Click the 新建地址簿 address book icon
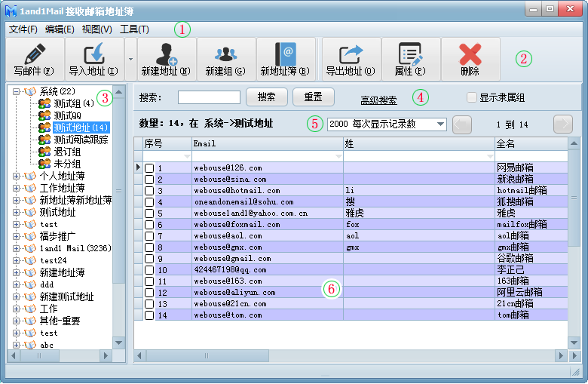The height and width of the screenshot is (384, 588). [30, 272]
